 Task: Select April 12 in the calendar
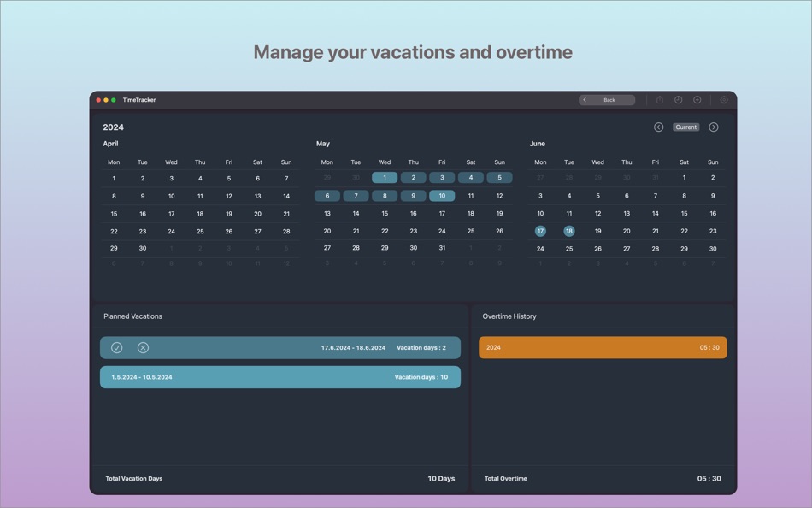point(228,196)
